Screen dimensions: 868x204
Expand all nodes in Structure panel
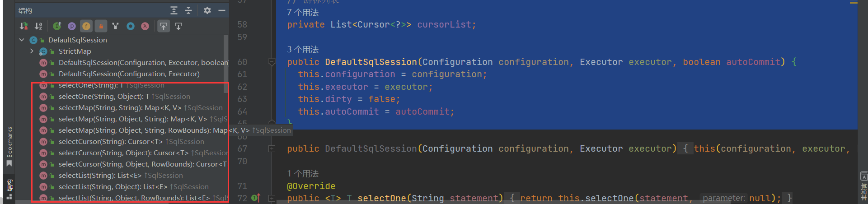[174, 10]
